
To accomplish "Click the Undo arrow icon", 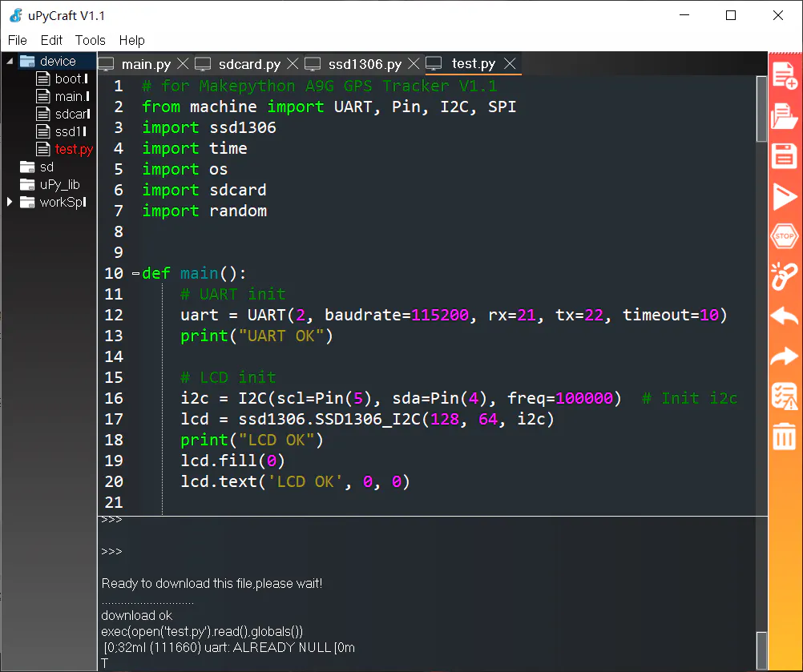I will [x=784, y=316].
